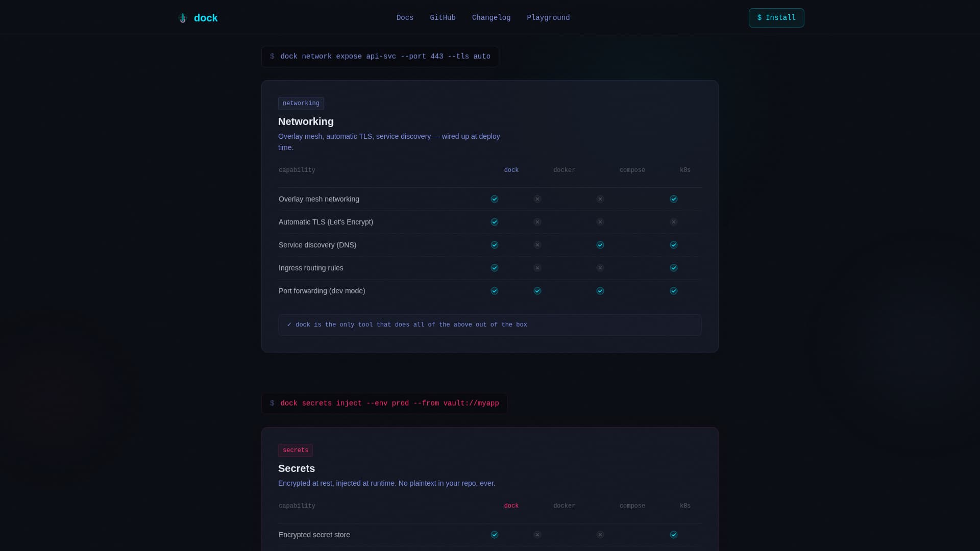This screenshot has height=551, width=980.
Task: Click k8s checkmark for Overlay mesh networking
Action: pyautogui.click(x=674, y=199)
